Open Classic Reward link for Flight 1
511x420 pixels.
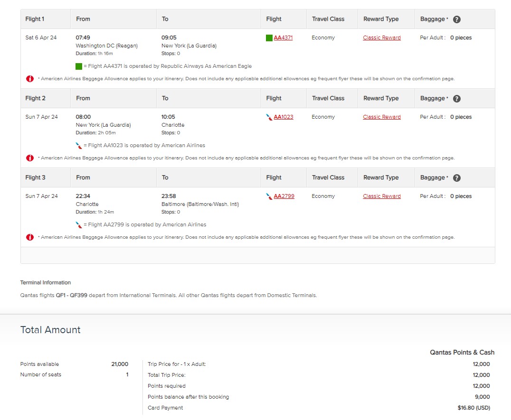click(x=382, y=37)
